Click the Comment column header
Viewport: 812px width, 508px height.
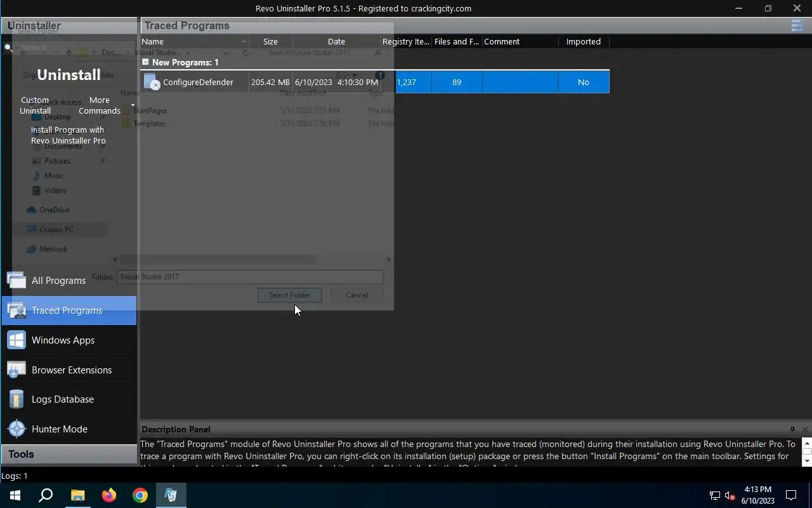[520, 41]
